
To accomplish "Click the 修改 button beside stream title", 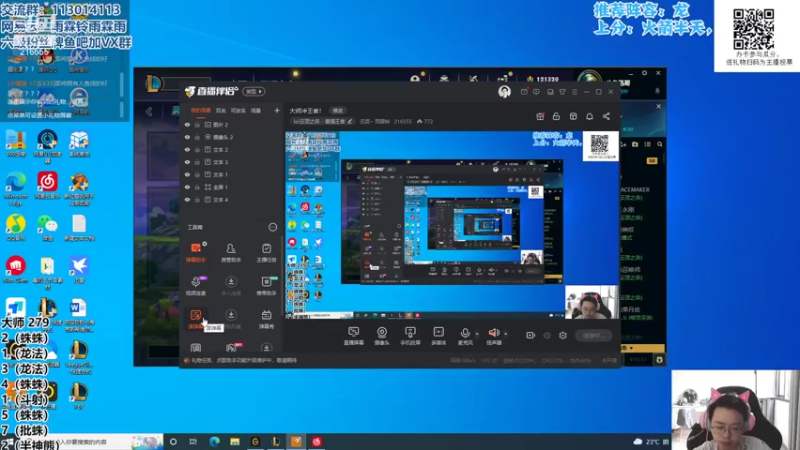I will click(338, 110).
